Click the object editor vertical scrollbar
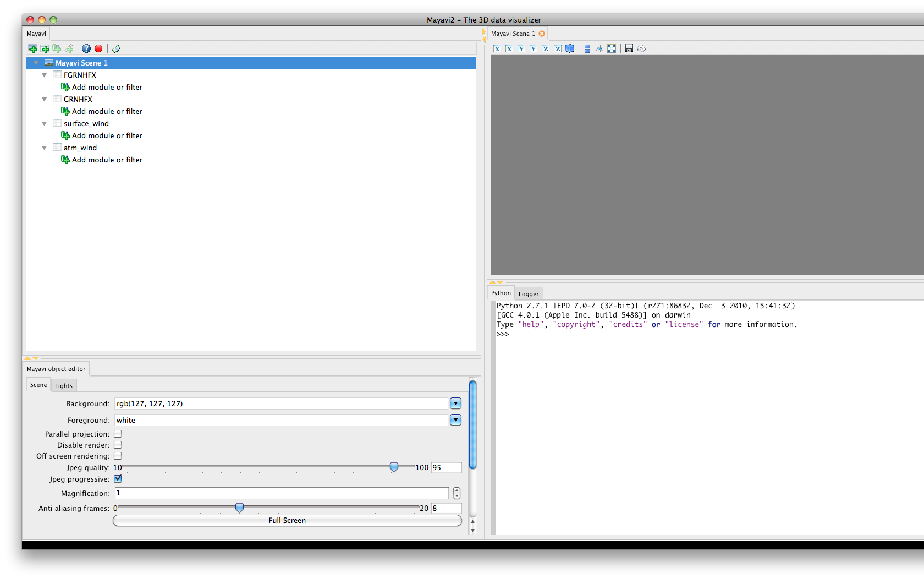The image size is (924, 578). [x=472, y=424]
